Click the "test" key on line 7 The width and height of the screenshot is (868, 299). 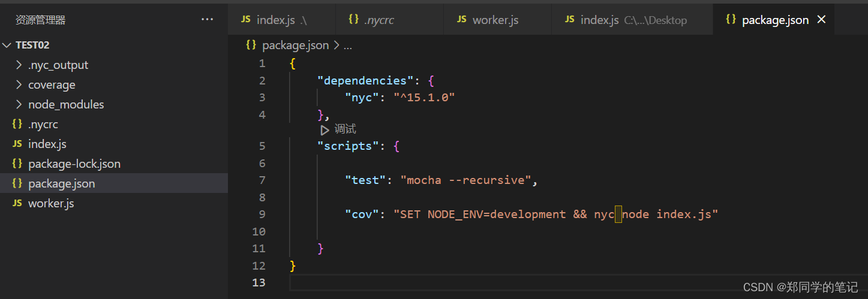pyautogui.click(x=365, y=180)
